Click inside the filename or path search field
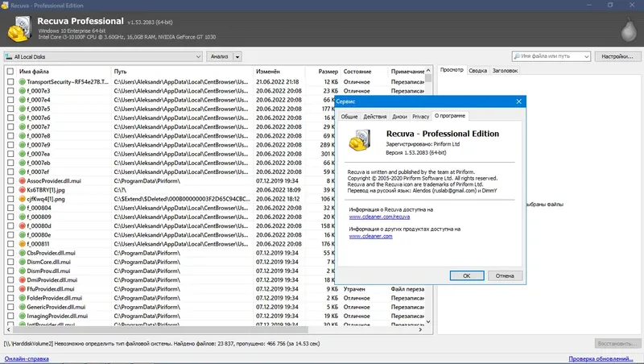The height and width of the screenshot is (364, 644). coord(551,56)
